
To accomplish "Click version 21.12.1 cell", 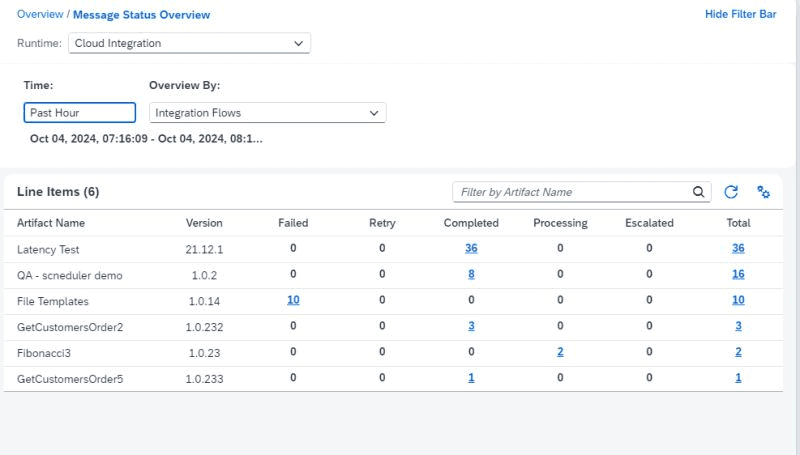I will tap(204, 249).
